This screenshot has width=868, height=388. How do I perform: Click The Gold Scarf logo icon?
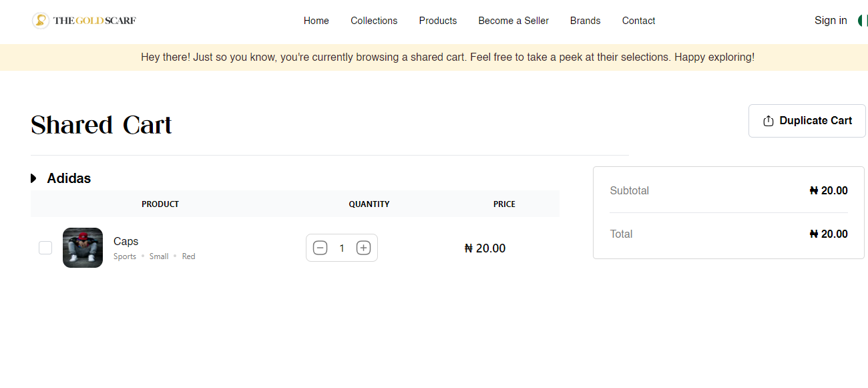click(41, 21)
